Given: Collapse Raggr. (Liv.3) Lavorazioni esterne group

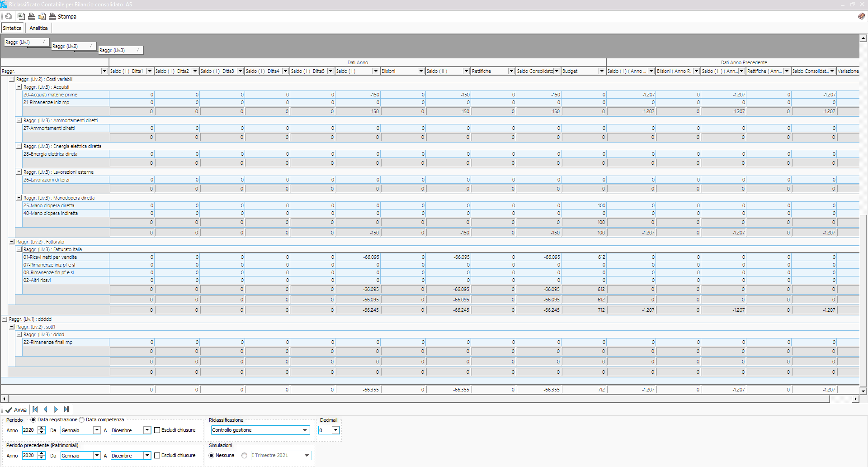Looking at the screenshot, I should coord(19,172).
